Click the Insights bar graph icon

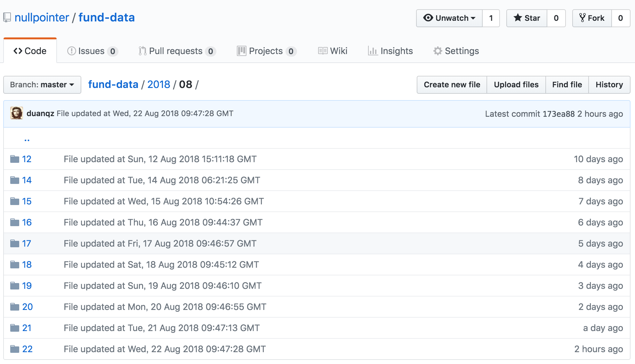click(373, 51)
